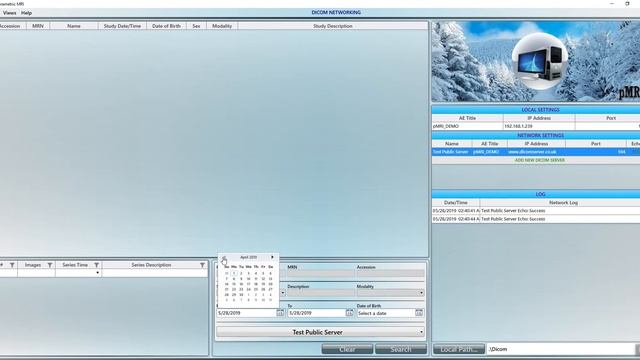Select the Test Public Server network row

pos(536,152)
